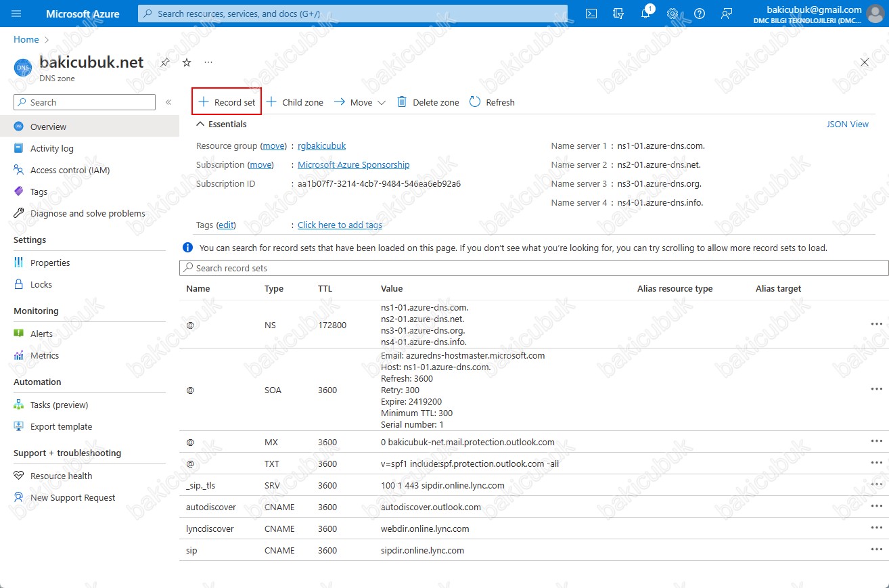889x588 pixels.
Task: Open Microsoft Azure Sponsorship subscription link
Action: 353,165
